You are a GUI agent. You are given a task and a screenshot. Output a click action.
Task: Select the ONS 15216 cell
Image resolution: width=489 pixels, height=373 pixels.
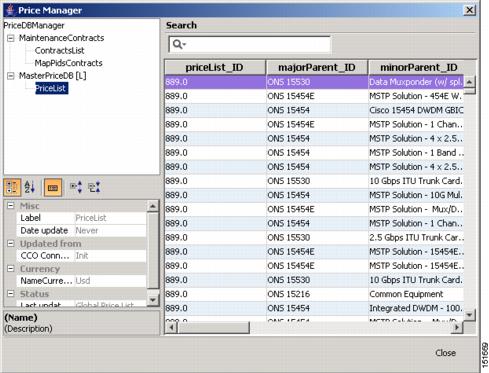[317, 294]
